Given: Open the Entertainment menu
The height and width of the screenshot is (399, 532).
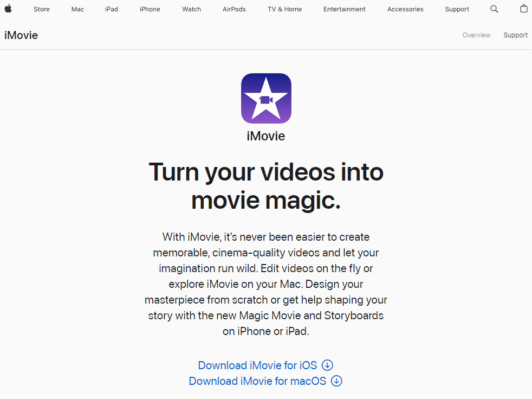Looking at the screenshot, I should click(x=345, y=9).
